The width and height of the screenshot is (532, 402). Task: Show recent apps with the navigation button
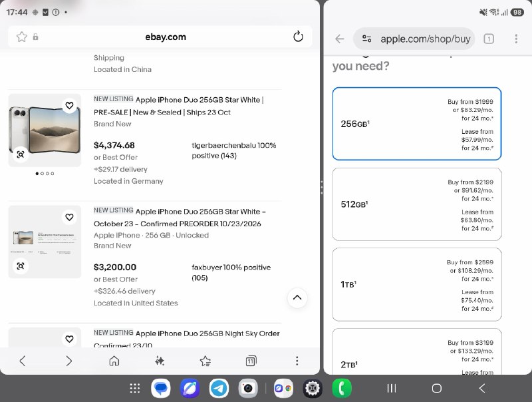[392, 388]
